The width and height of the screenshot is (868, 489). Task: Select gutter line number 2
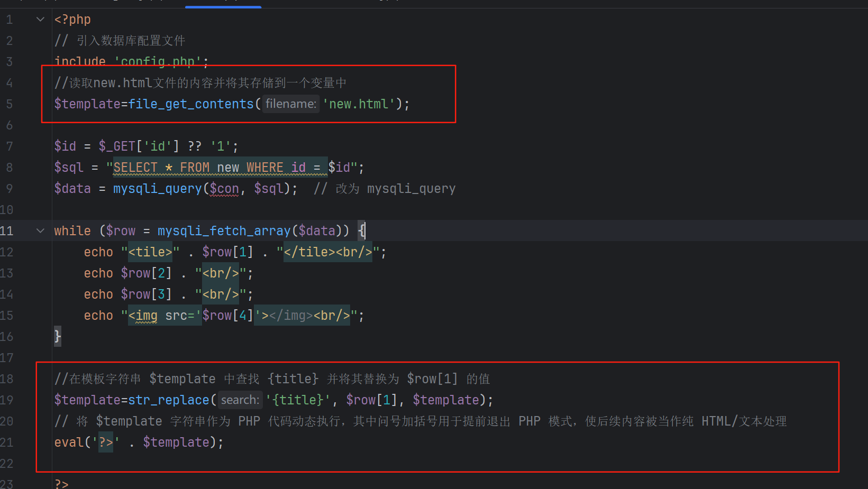[x=10, y=41]
